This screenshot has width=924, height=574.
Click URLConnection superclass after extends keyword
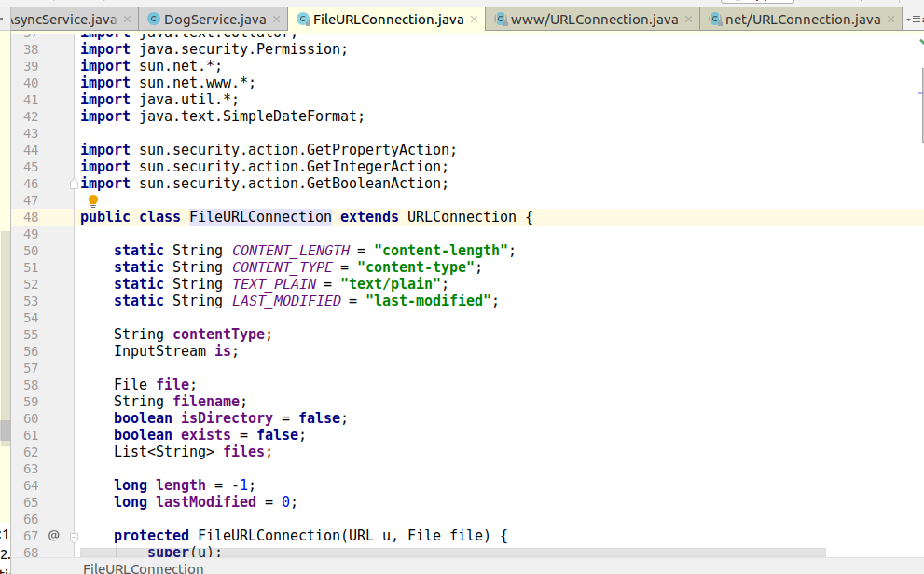pos(462,217)
